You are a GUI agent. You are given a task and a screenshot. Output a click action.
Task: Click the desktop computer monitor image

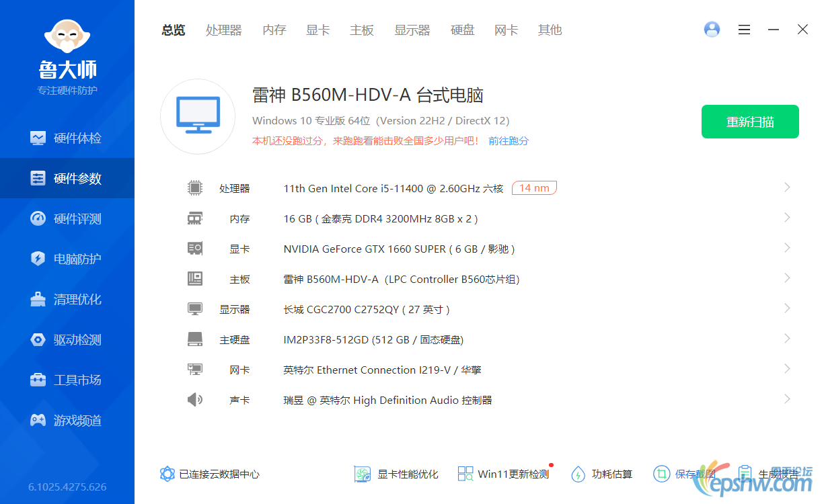click(198, 116)
